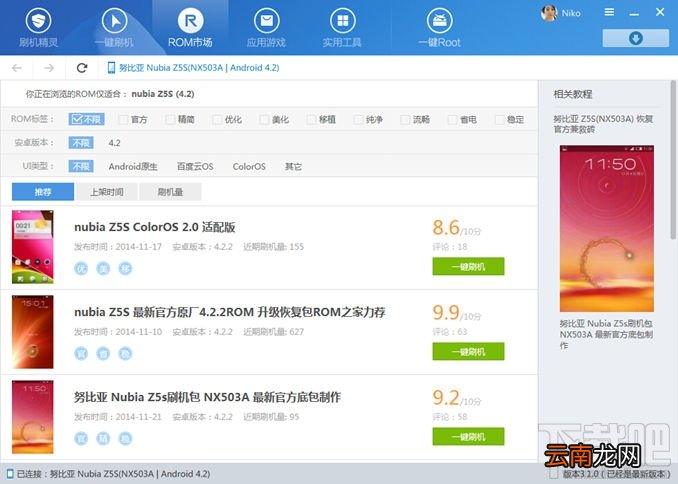Click 移 tag icon on ColorOS ROM
The image size is (678, 484).
(125, 269)
